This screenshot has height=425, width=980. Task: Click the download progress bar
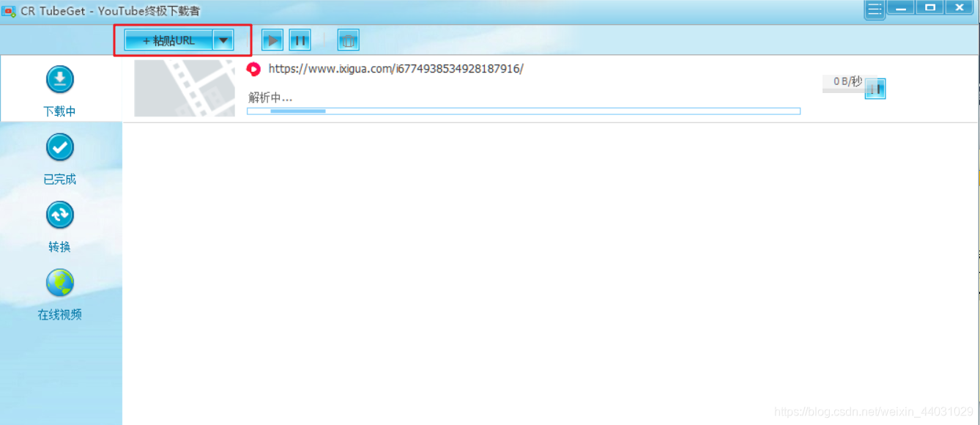(x=524, y=111)
